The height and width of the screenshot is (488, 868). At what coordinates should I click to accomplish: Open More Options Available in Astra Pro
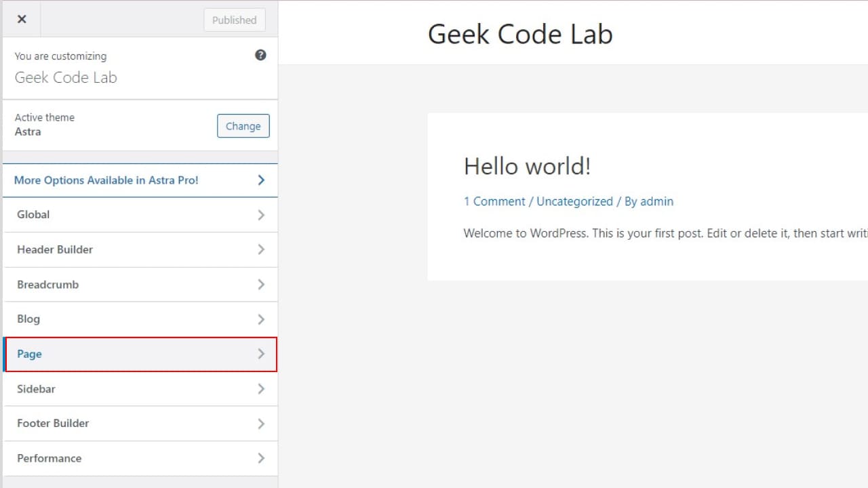(140, 180)
